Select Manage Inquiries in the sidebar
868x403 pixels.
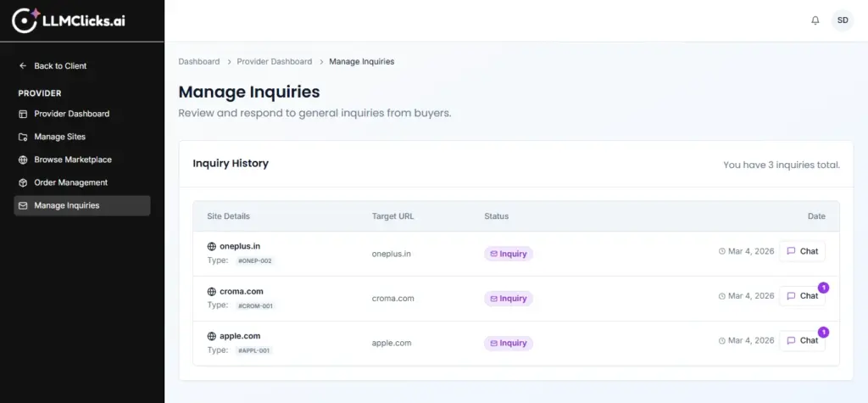66,205
